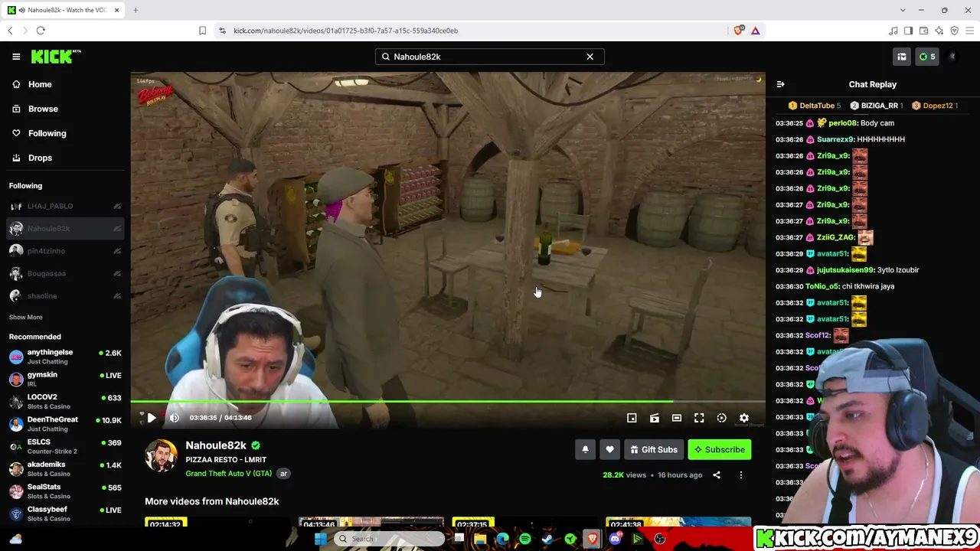The width and height of the screenshot is (980, 551).
Task: Open the playback speed control
Action: click(721, 418)
